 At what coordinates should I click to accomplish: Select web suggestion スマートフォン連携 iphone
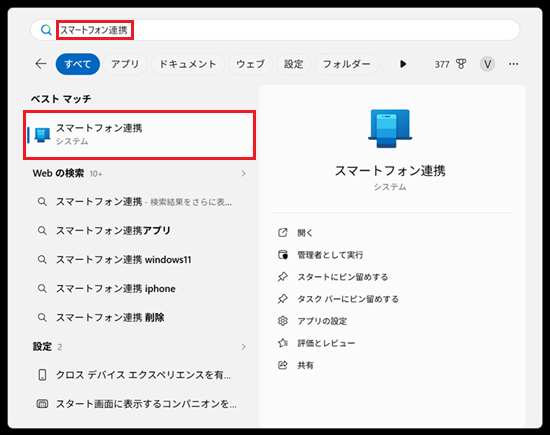(140, 288)
